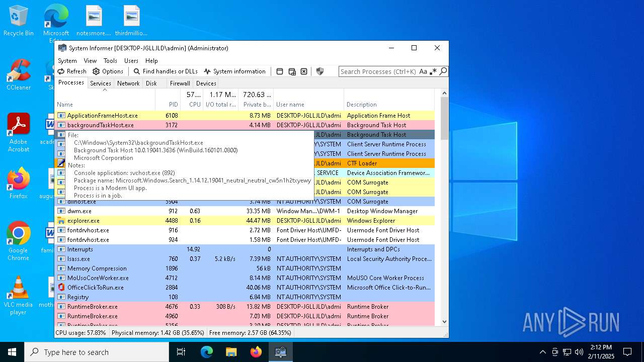Sort by the PID column header
This screenshot has width=644, height=362.
[168, 100]
